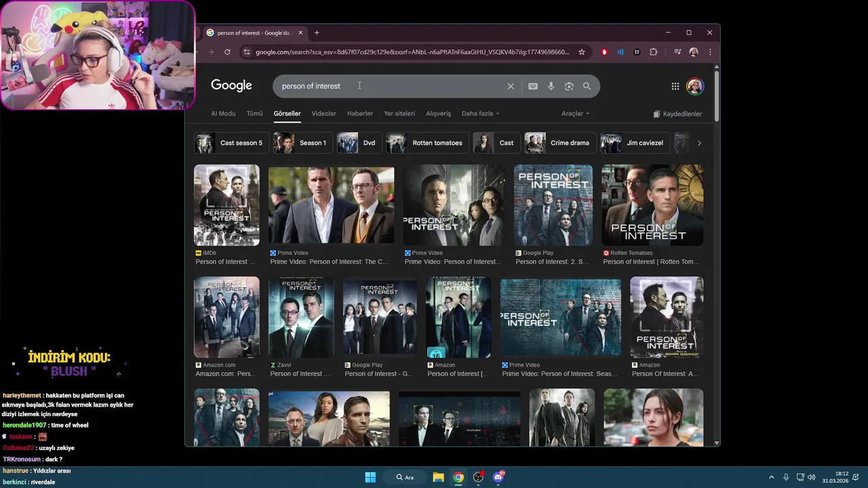Open 'Person of Interest: 2. S...' Google Play link
The width and height of the screenshot is (868, 488).
[x=553, y=262]
